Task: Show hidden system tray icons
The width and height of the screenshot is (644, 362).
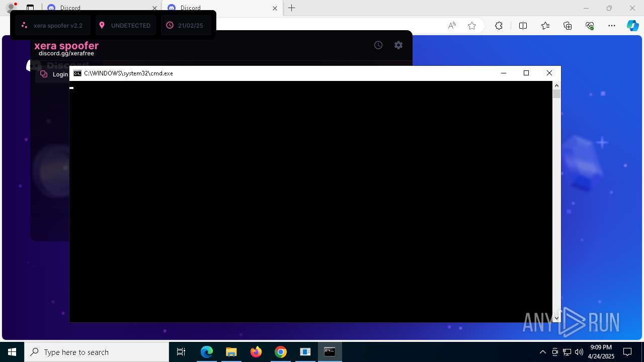Action: 542,352
